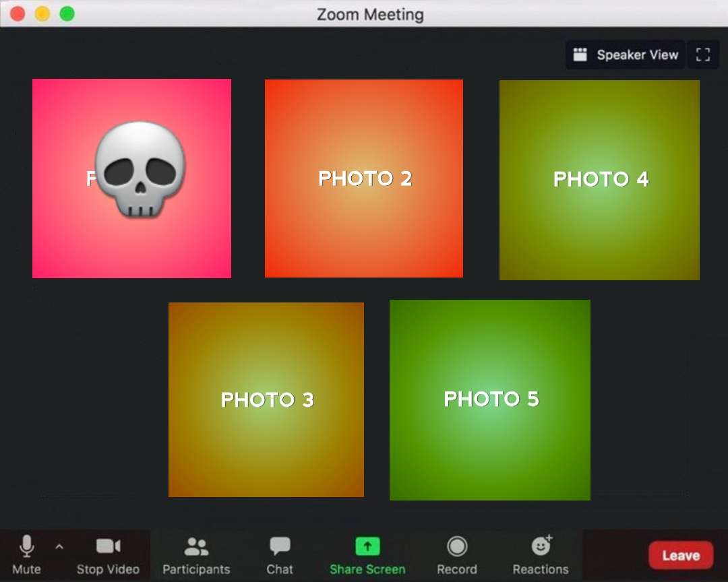Minimize the window with the yellow button
This screenshot has height=582, width=728.
point(42,13)
